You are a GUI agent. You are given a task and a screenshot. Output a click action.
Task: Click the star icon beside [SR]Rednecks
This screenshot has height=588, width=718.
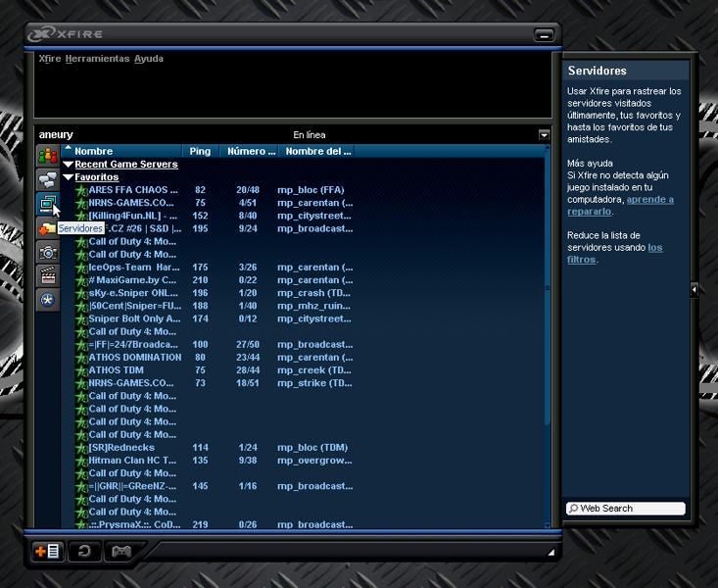point(81,448)
